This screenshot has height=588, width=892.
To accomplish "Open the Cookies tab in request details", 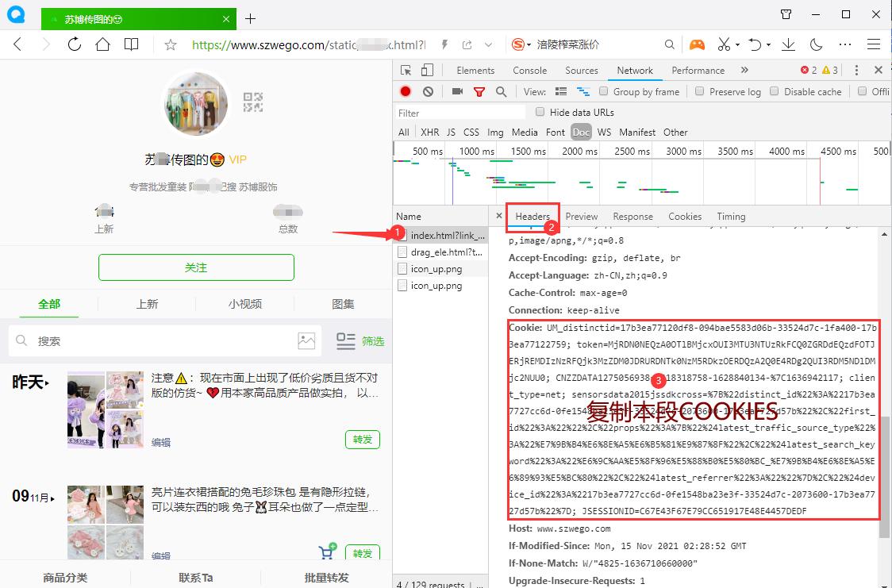I will coord(684,216).
